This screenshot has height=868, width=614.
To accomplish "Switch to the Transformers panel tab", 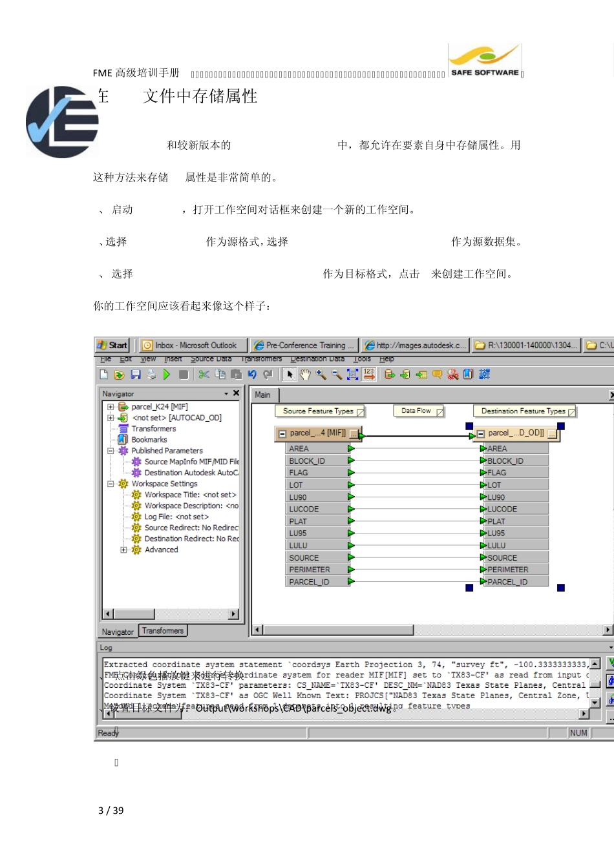I will [163, 631].
